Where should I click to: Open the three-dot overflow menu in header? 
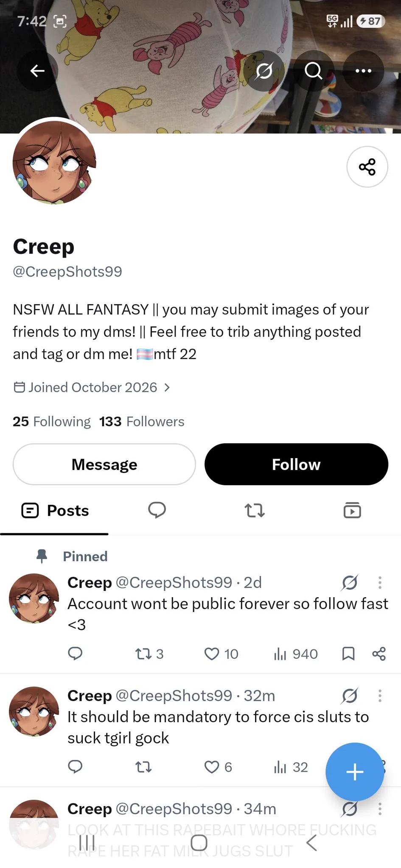pyautogui.click(x=363, y=71)
